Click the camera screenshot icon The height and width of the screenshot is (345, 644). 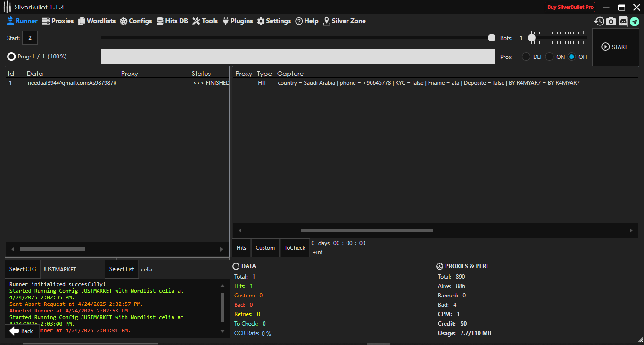tap(611, 21)
